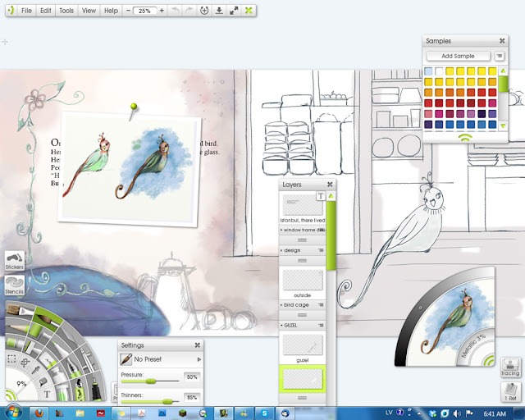Pick the Transform tool
Screen dimensions: 525x420
tap(25, 362)
